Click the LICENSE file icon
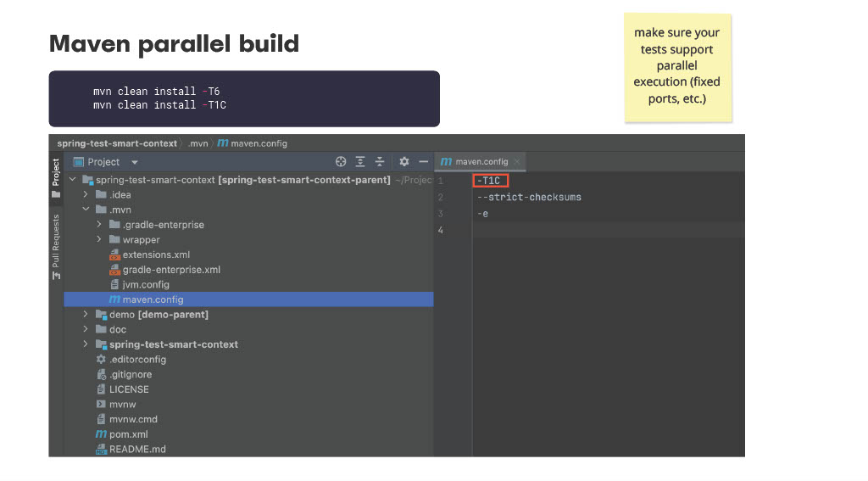Viewport: 868px width, 481px height. point(101,389)
